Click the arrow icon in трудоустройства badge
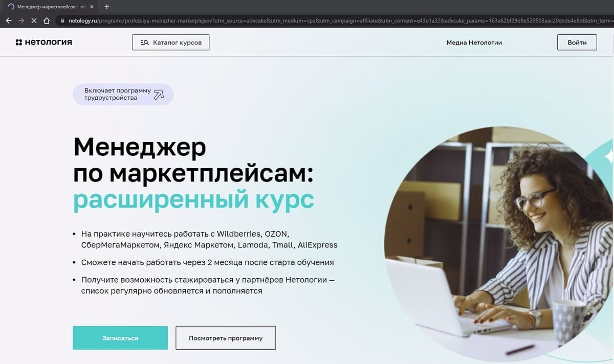Viewport: 614px width, 364px height. (159, 94)
